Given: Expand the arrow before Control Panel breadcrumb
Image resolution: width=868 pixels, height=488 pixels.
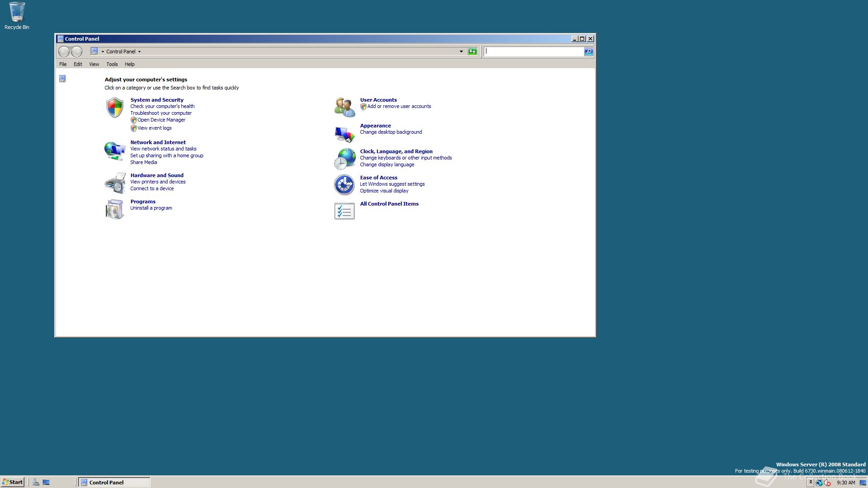Looking at the screenshot, I should 103,52.
